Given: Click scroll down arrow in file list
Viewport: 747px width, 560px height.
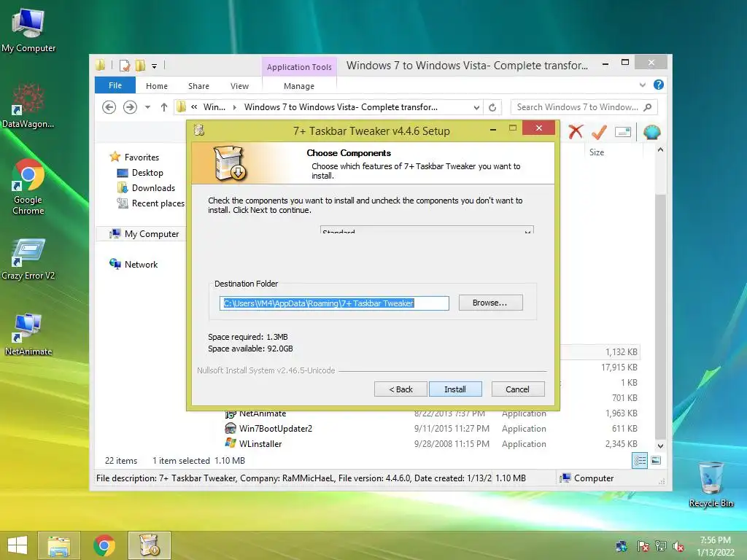Looking at the screenshot, I should [660, 446].
